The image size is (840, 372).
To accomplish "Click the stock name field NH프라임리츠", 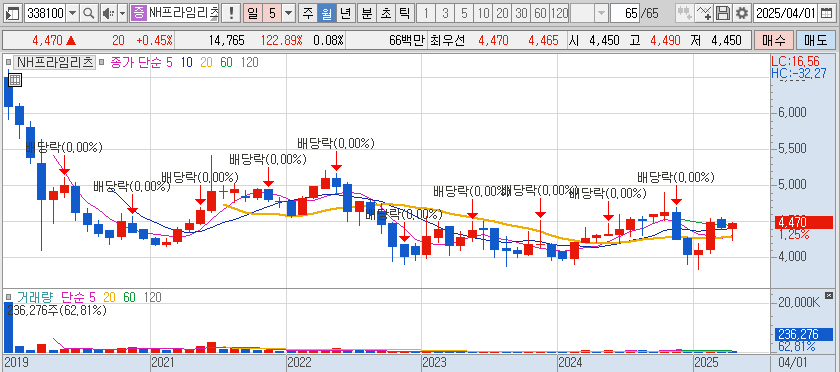I will click(183, 13).
